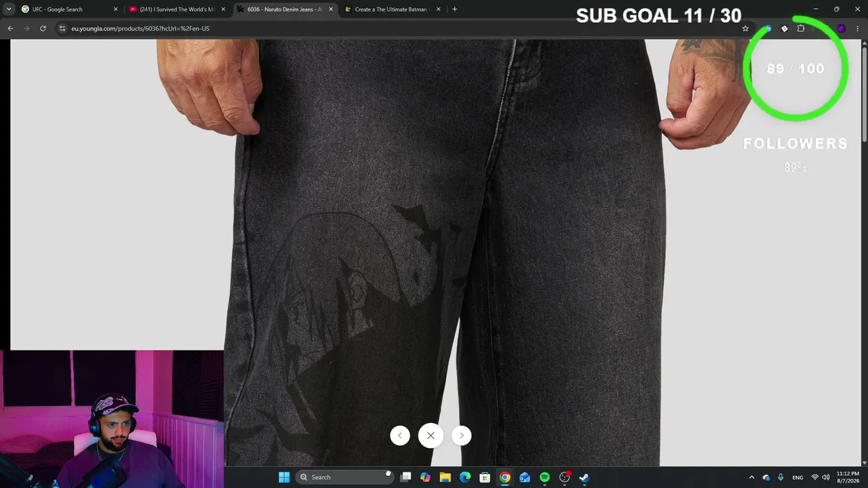Restore down the Chrome window
868x488 pixels.
tap(837, 9)
